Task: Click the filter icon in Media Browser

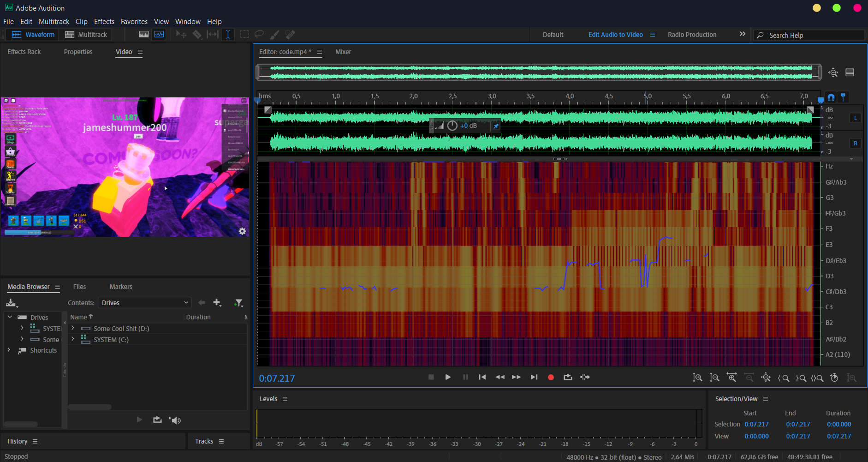Action: [238, 303]
